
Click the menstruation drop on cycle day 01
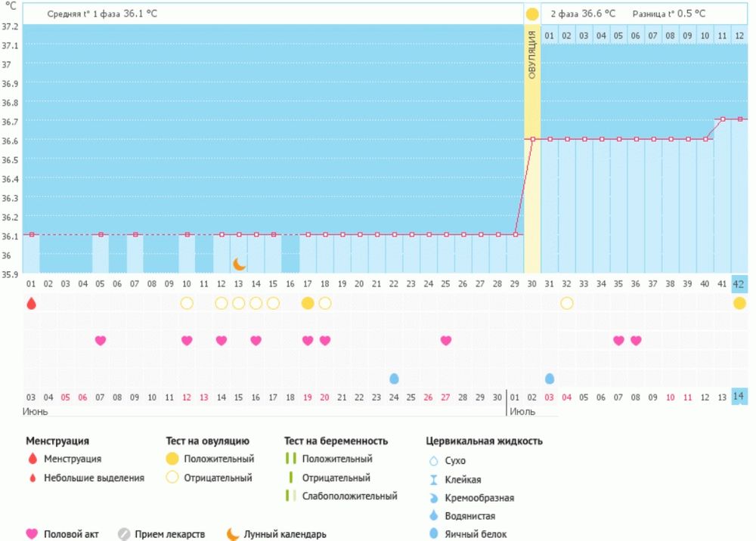(31, 303)
